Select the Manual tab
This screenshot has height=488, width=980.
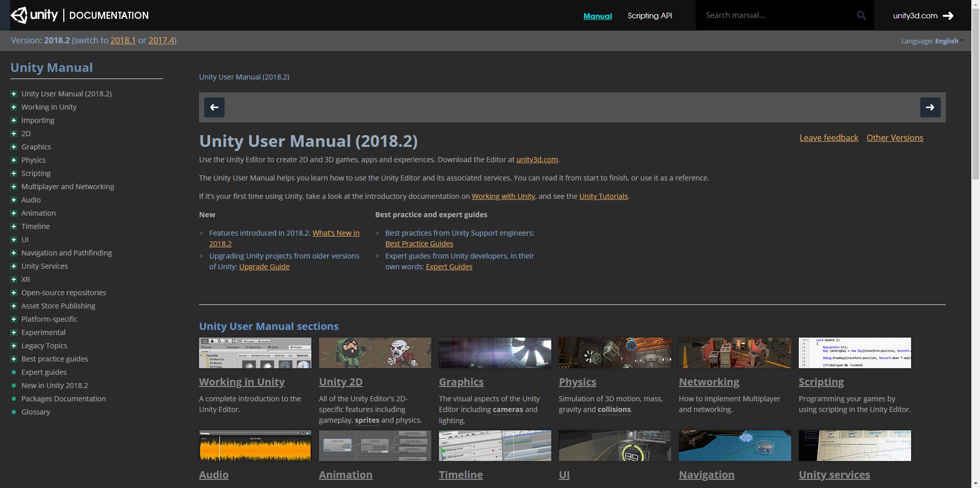(597, 15)
